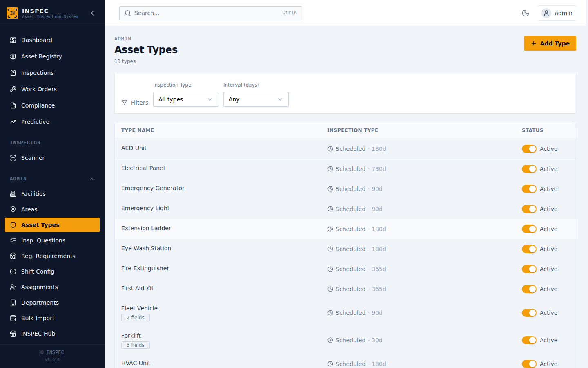588x368 pixels.
Task: Open the admin user menu
Action: [x=557, y=13]
